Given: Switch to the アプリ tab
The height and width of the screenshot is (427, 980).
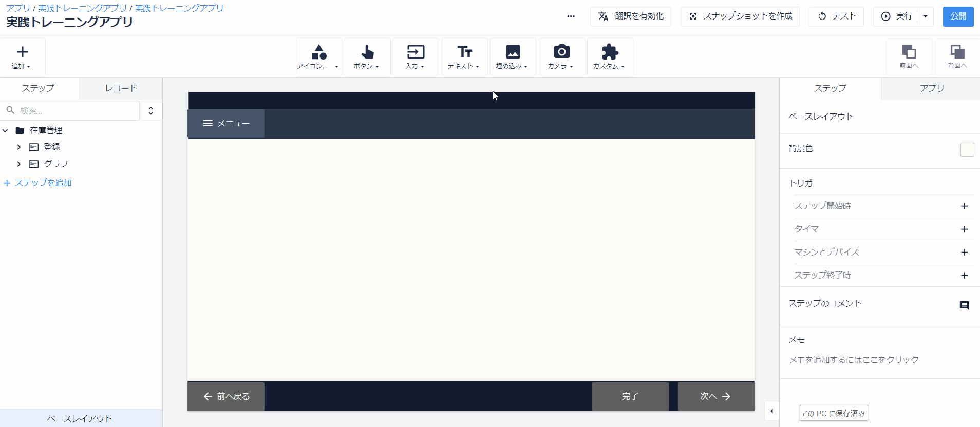Looking at the screenshot, I should [931, 88].
